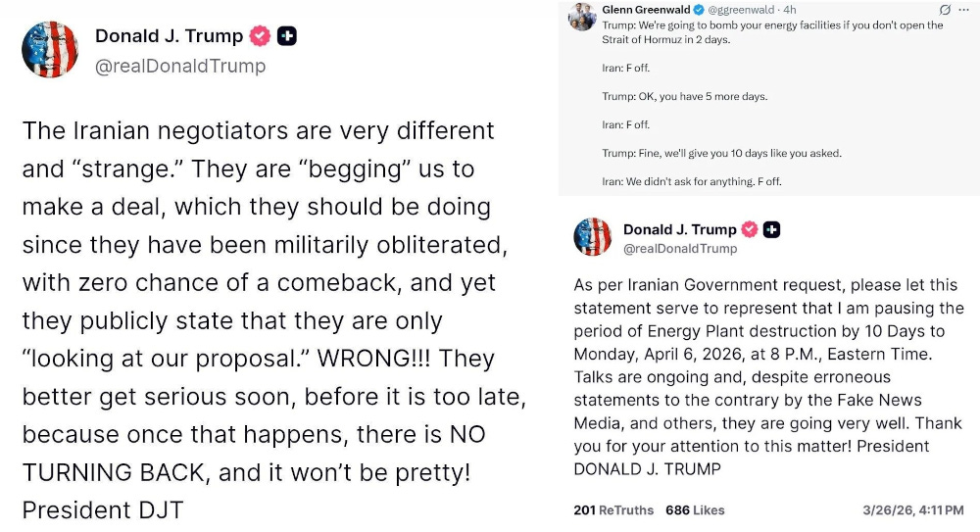This screenshot has width=980, height=532.
Task: Open the 4h timestamp on Greenwald's tweet
Action: click(x=790, y=10)
